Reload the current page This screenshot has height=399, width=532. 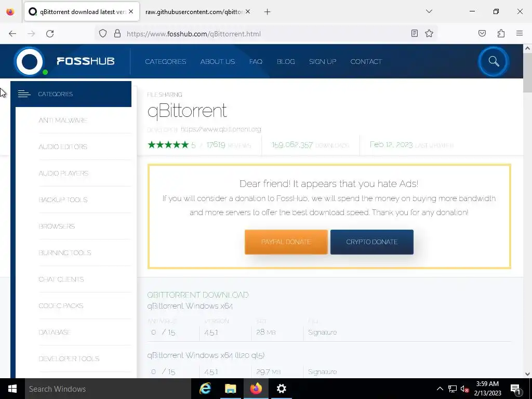click(50, 34)
